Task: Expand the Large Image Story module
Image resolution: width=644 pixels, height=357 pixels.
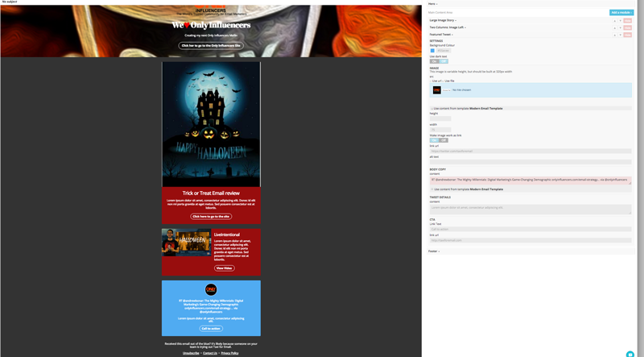Action: tap(443, 20)
